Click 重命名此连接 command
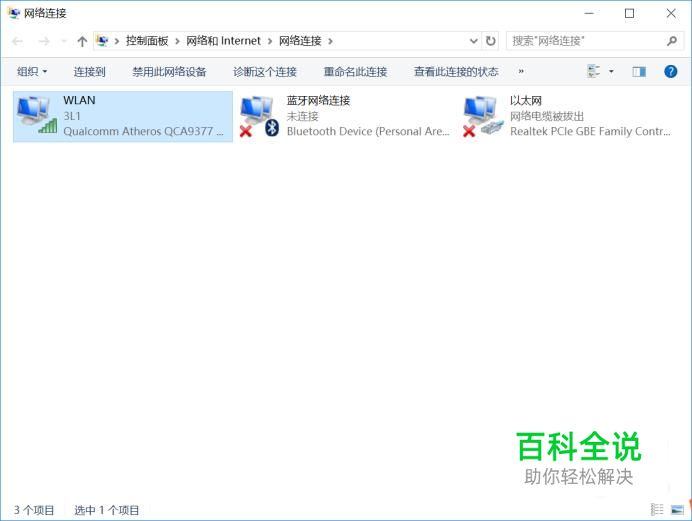Viewport: 692px width, 521px height. [x=355, y=71]
